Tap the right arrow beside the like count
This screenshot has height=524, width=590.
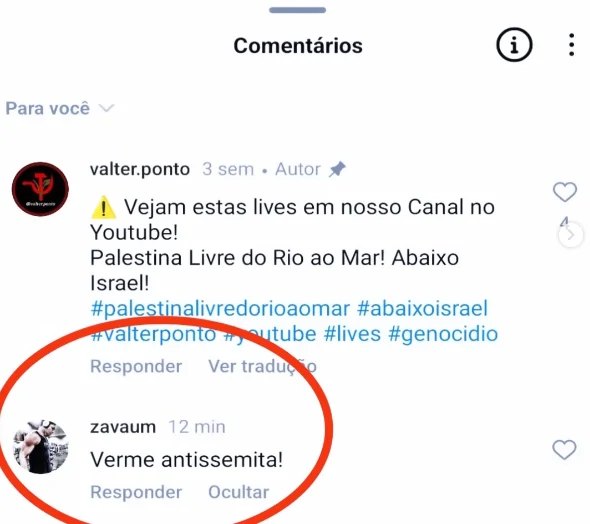pos(571,235)
